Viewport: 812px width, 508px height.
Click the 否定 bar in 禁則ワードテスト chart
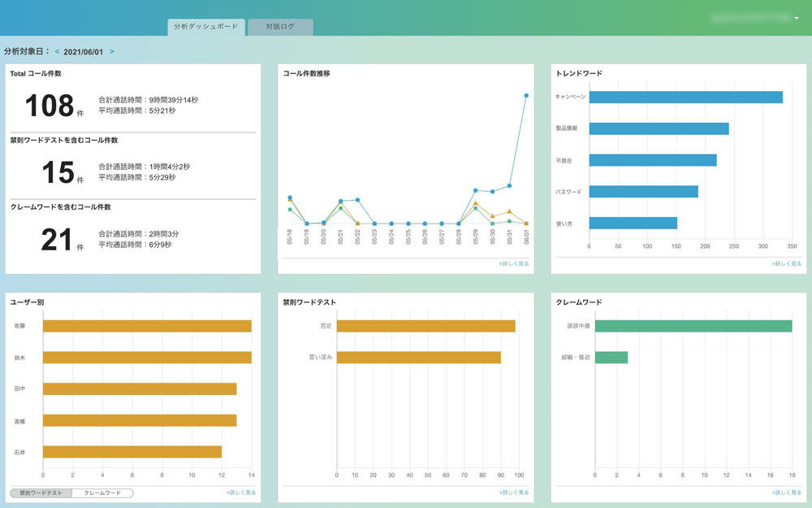pyautogui.click(x=425, y=326)
